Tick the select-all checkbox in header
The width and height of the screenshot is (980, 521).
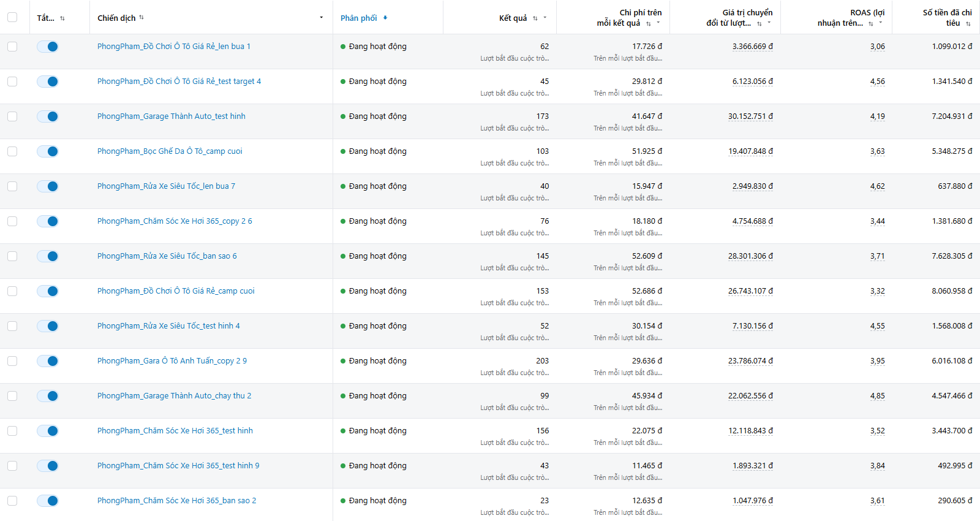[x=12, y=17]
